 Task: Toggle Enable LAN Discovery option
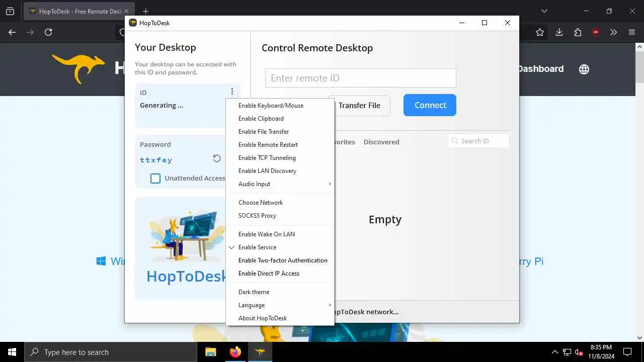point(280,171)
